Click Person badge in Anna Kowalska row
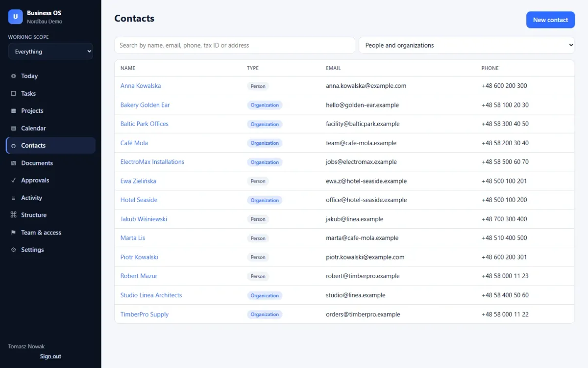The width and height of the screenshot is (588, 368). [258, 86]
